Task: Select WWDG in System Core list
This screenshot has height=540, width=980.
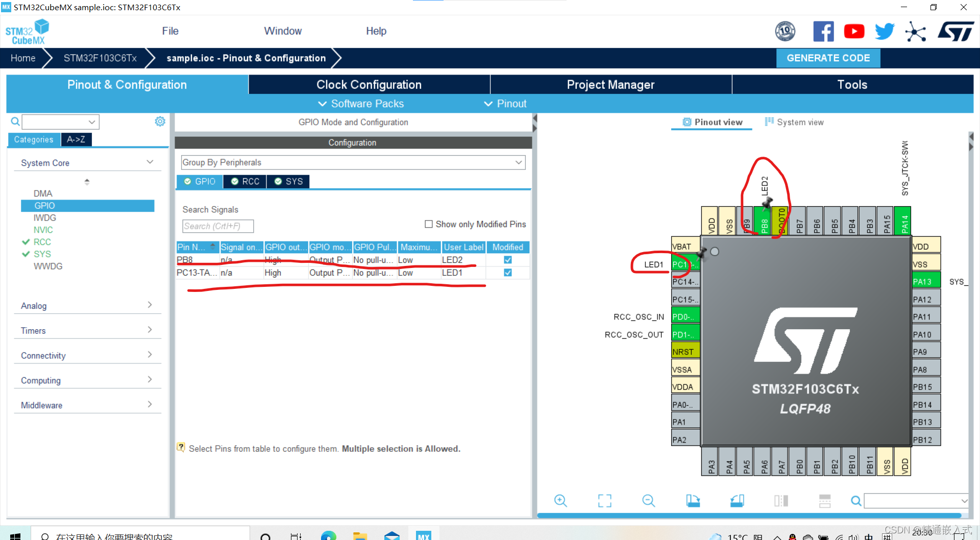Action: [x=48, y=266]
